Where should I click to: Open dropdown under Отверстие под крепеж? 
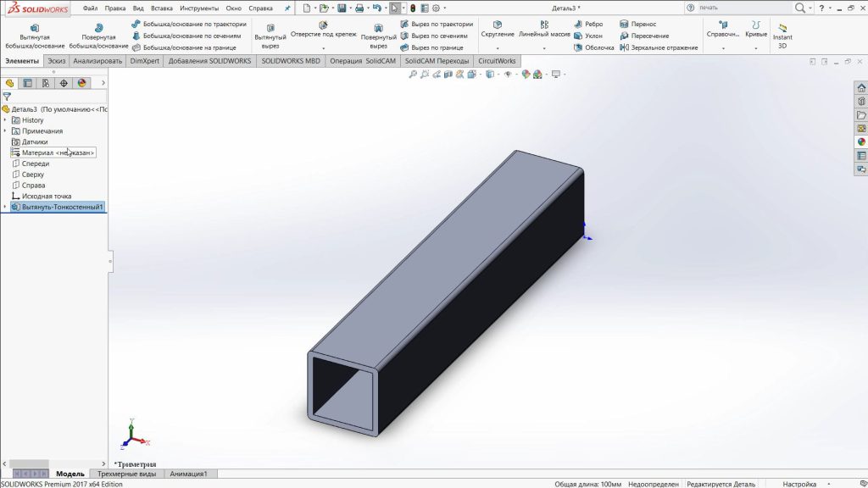323,48
